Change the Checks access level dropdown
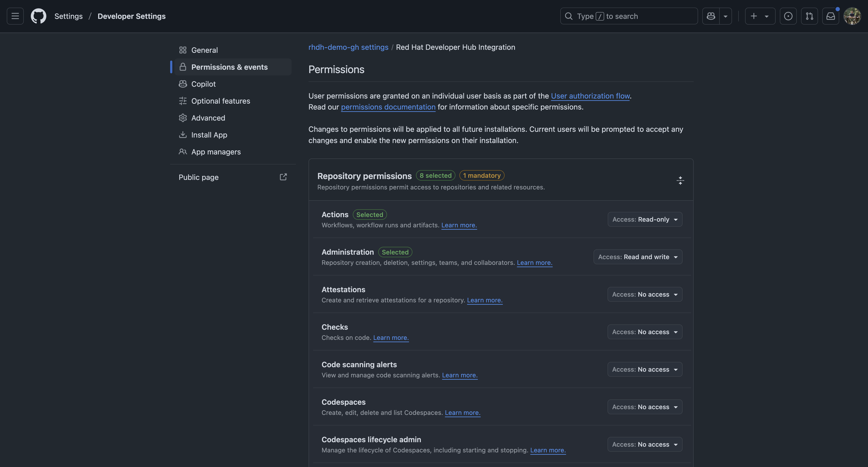Image resolution: width=868 pixels, height=467 pixels. (645, 332)
